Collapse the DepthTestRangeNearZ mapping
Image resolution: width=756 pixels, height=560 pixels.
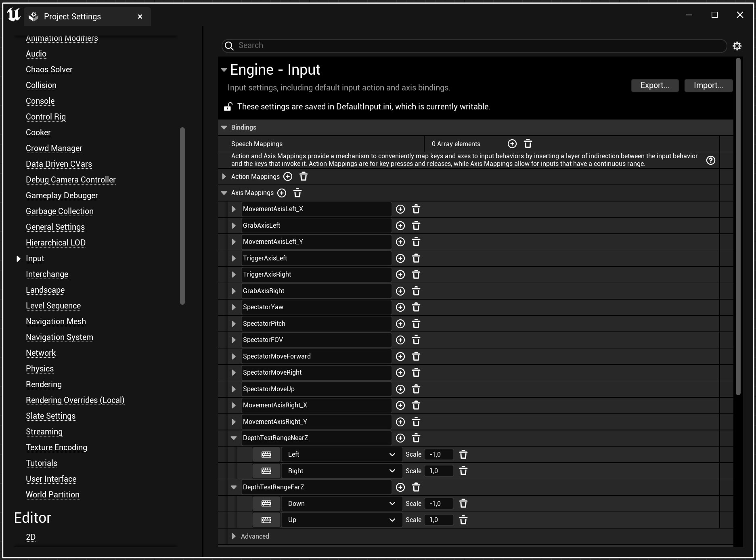[x=233, y=438]
